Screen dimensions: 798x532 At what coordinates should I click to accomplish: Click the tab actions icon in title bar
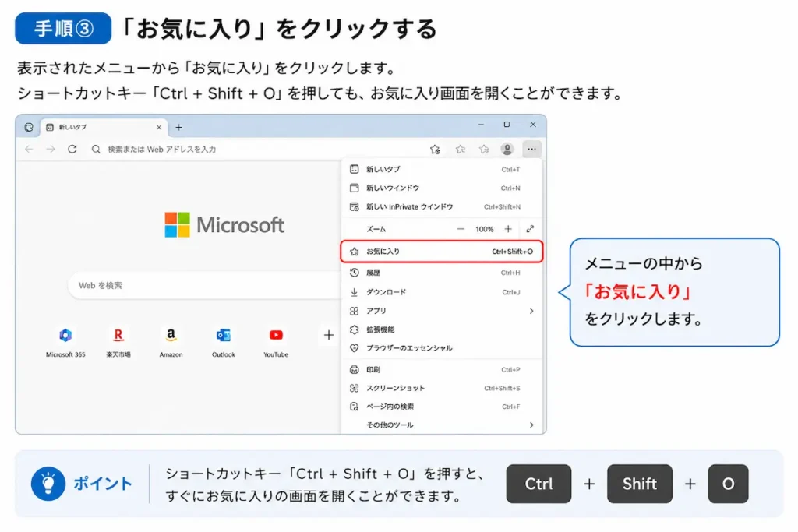[x=29, y=127]
